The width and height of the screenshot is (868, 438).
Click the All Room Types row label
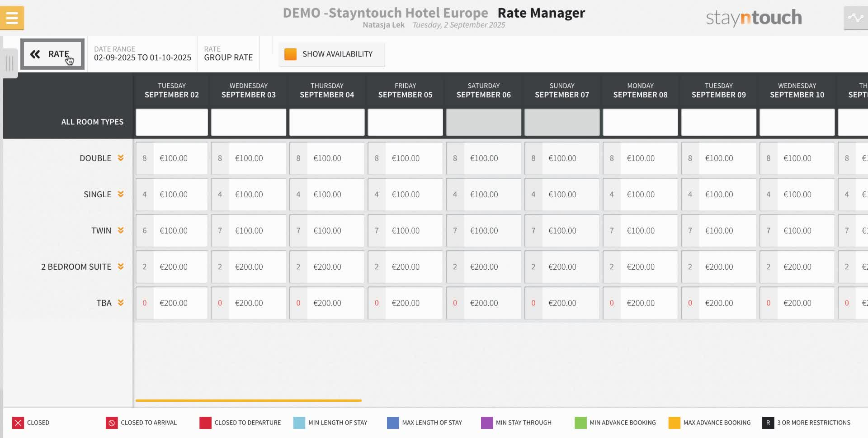click(92, 122)
